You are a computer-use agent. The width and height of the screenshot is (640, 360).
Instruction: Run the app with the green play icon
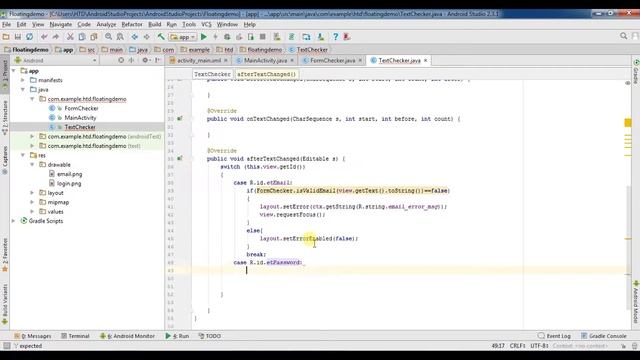204,37
